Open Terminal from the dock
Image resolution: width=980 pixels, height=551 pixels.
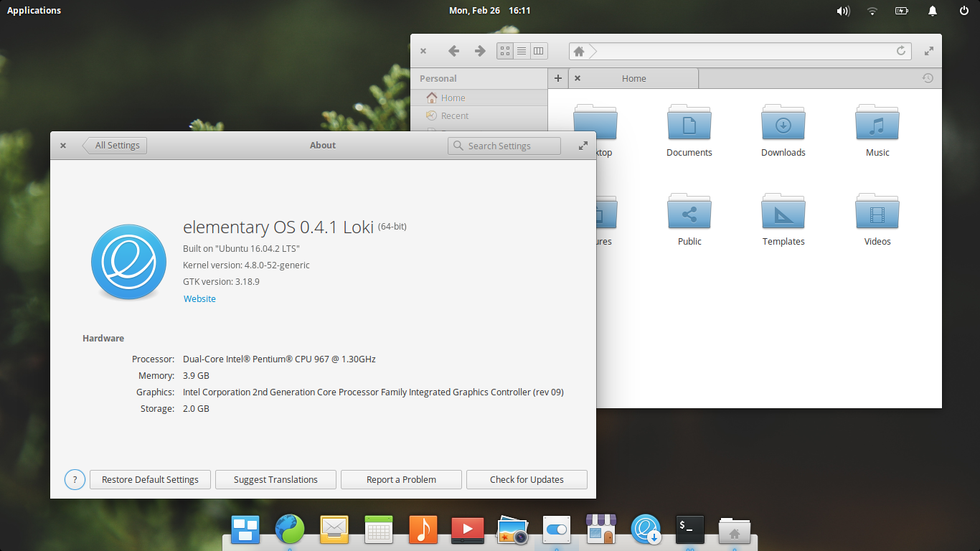point(689,529)
